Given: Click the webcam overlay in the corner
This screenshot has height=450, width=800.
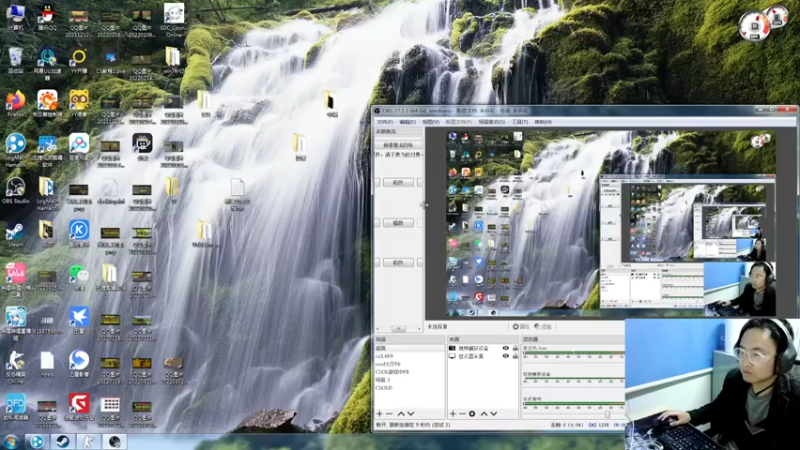Looking at the screenshot, I should click(x=712, y=384).
